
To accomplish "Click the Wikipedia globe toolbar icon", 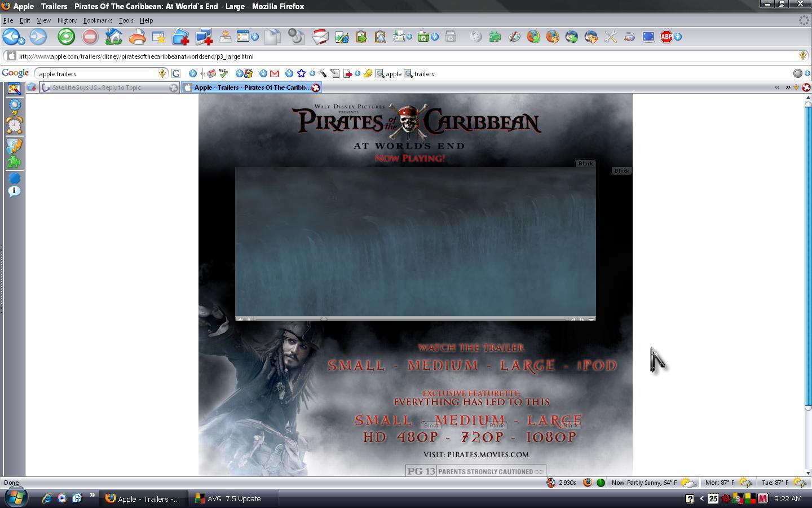I will (475, 37).
